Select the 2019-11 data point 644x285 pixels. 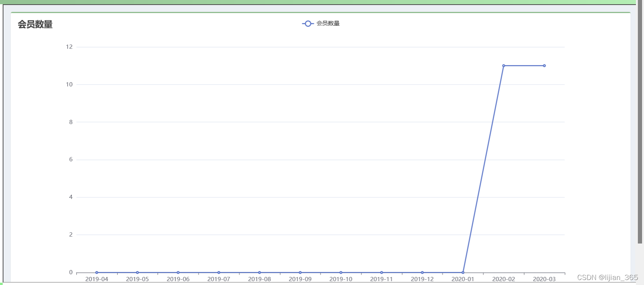tap(381, 272)
